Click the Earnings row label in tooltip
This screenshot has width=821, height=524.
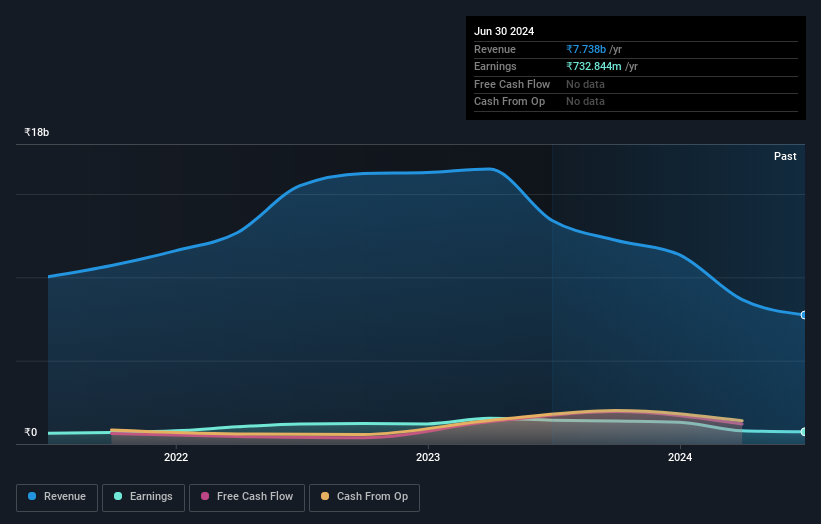click(x=495, y=66)
